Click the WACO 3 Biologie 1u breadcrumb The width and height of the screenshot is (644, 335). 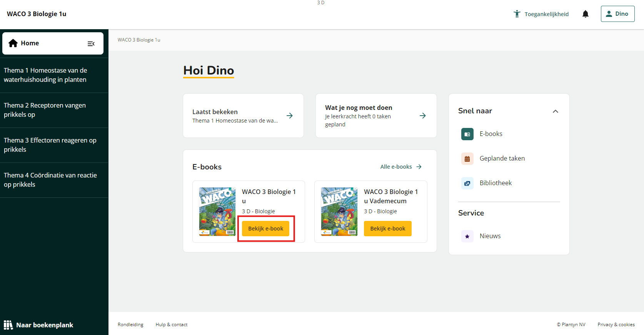click(139, 40)
